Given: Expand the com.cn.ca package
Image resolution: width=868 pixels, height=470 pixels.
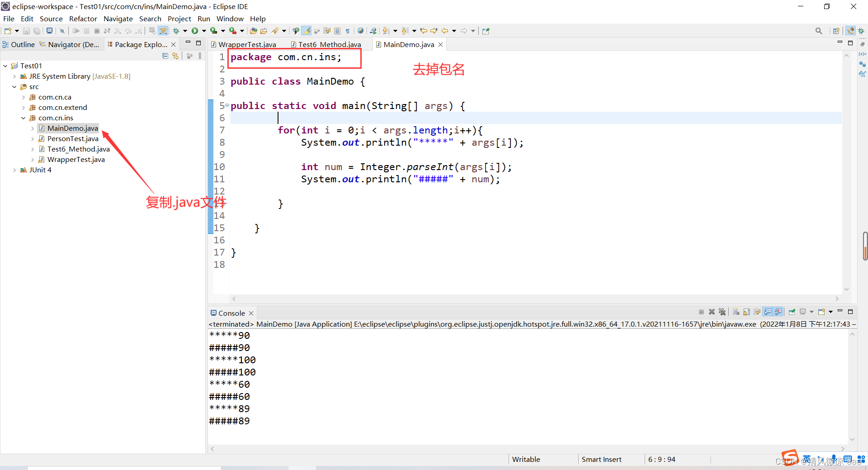Looking at the screenshot, I should coord(24,97).
